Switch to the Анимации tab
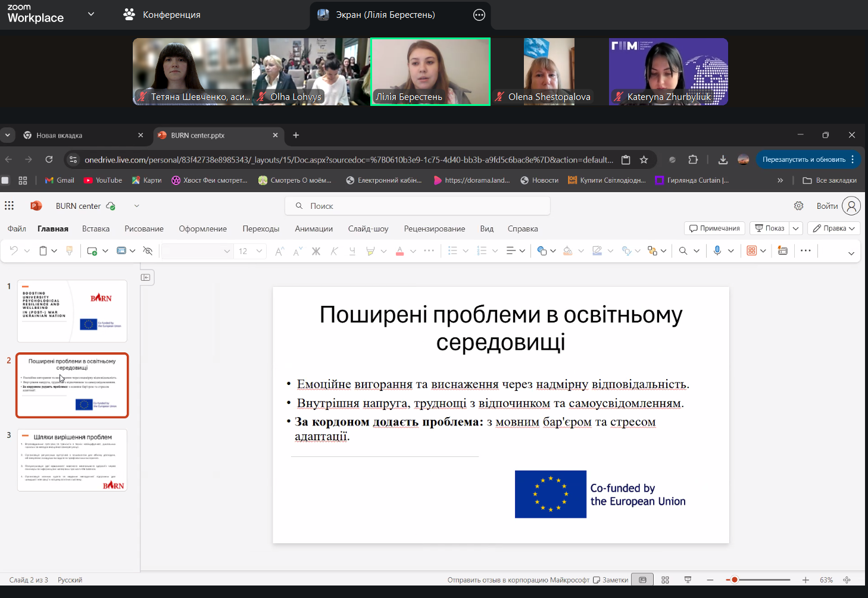 point(314,228)
